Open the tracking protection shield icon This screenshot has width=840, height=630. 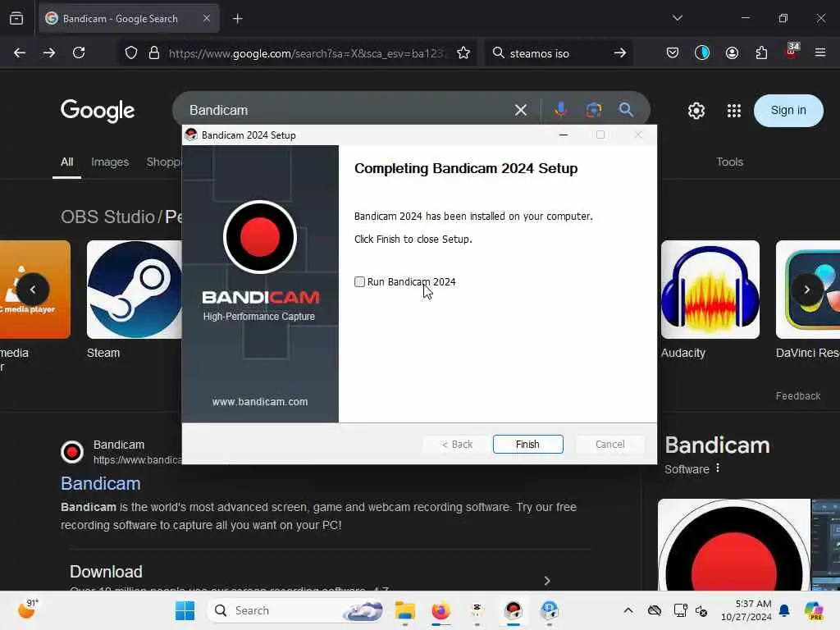(131, 53)
